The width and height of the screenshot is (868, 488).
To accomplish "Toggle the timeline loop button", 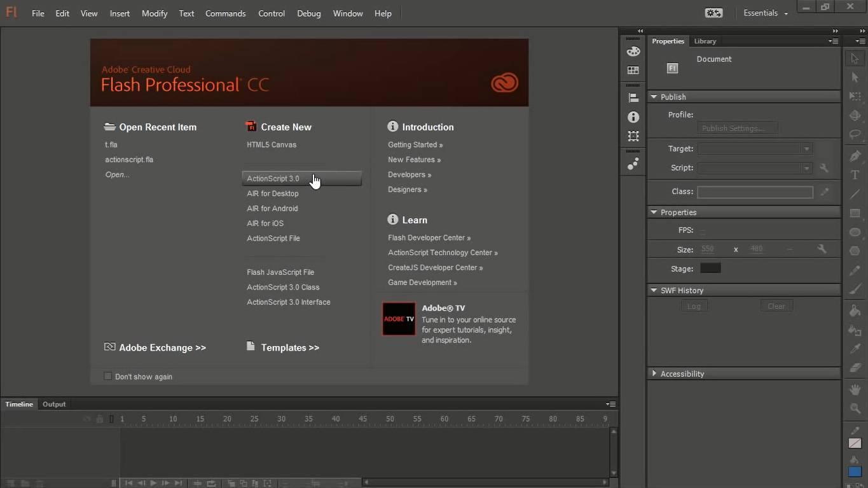I will click(211, 484).
